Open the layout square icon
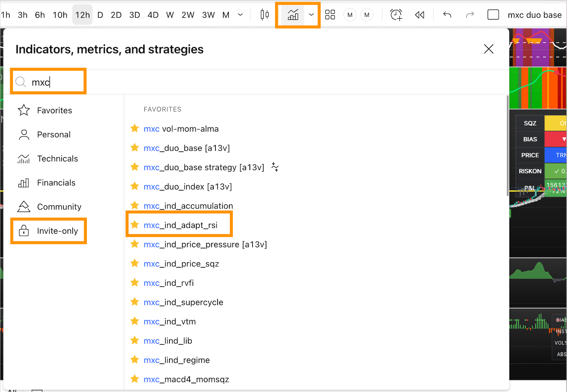The image size is (567, 392). point(493,15)
